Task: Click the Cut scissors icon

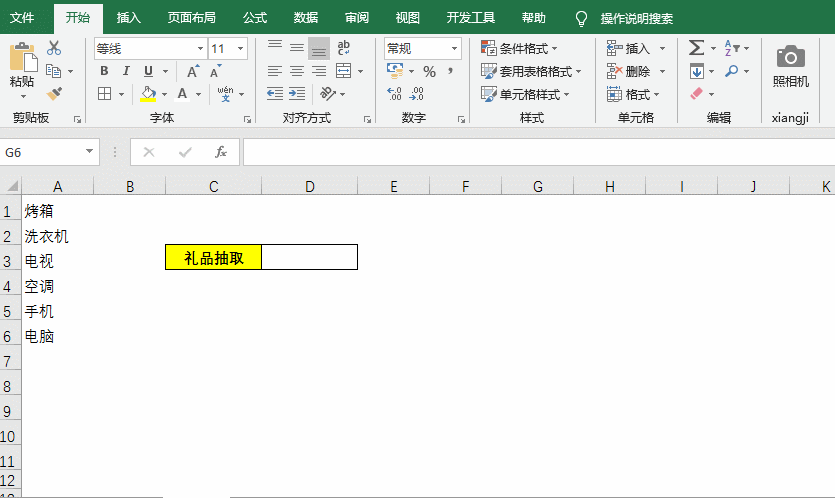Action: point(54,48)
